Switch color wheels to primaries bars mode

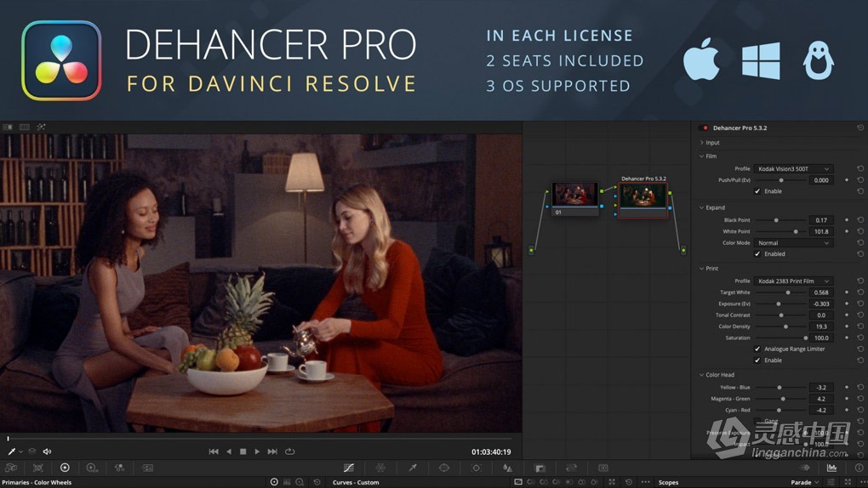[x=287, y=482]
